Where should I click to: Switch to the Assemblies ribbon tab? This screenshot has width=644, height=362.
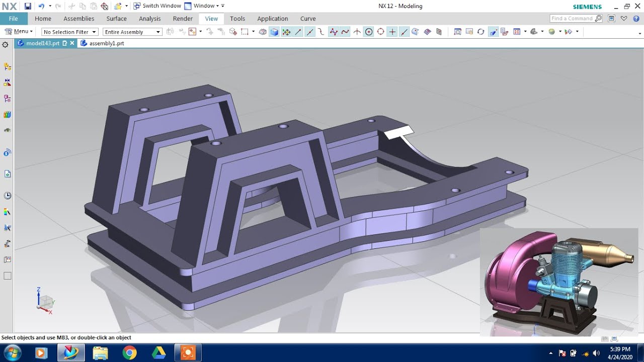78,19
